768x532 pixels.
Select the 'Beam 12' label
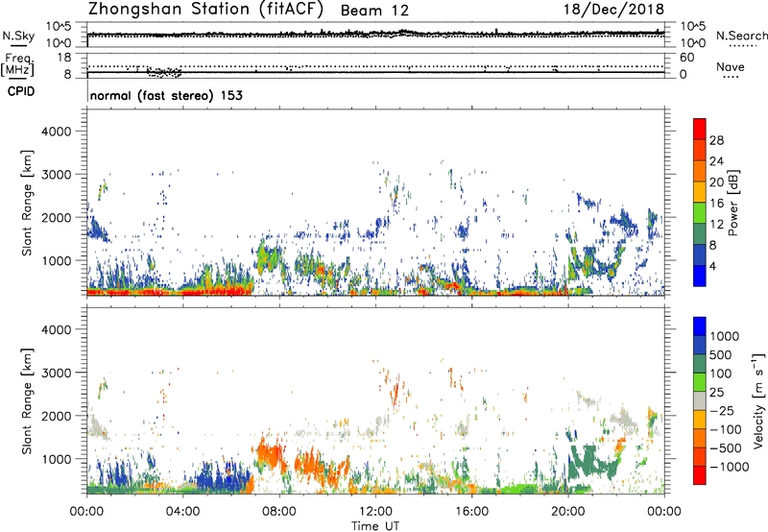tap(374, 11)
